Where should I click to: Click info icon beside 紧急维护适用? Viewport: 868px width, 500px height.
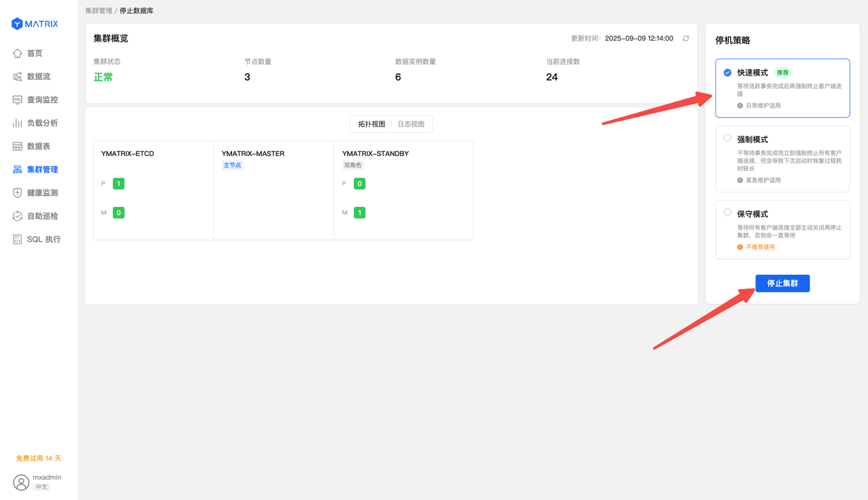point(741,180)
